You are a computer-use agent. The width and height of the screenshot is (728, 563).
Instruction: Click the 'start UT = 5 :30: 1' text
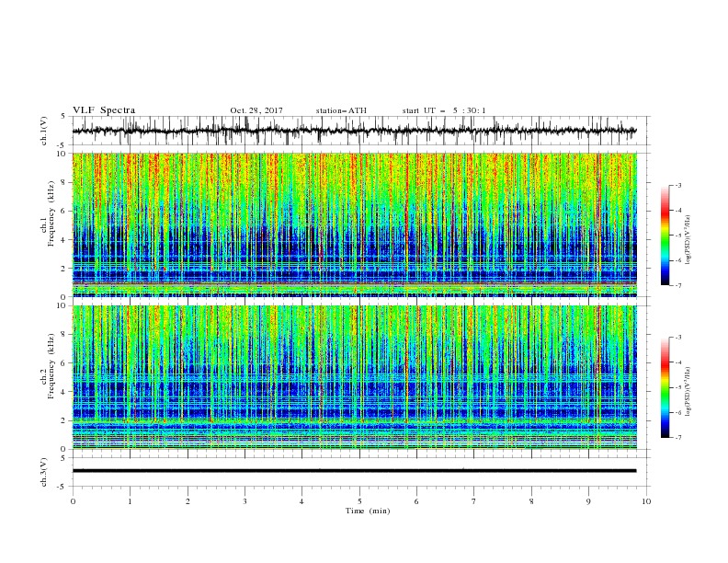444,110
